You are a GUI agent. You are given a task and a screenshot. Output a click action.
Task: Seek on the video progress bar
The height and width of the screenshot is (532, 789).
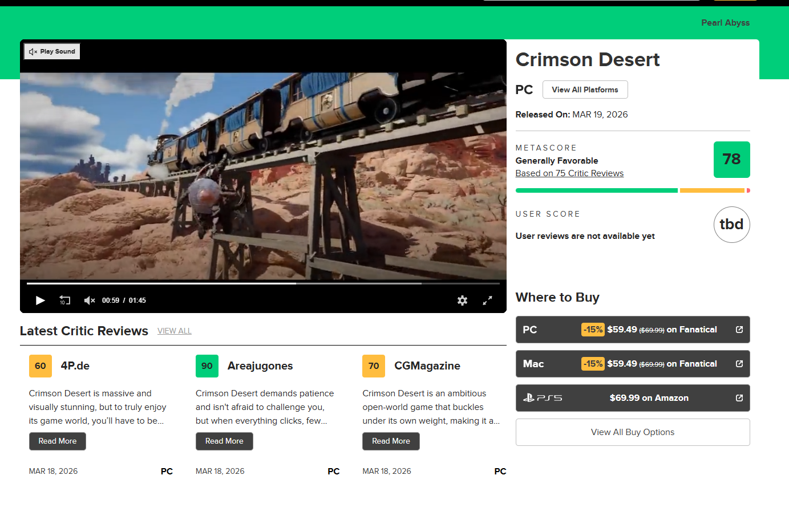tap(263, 283)
